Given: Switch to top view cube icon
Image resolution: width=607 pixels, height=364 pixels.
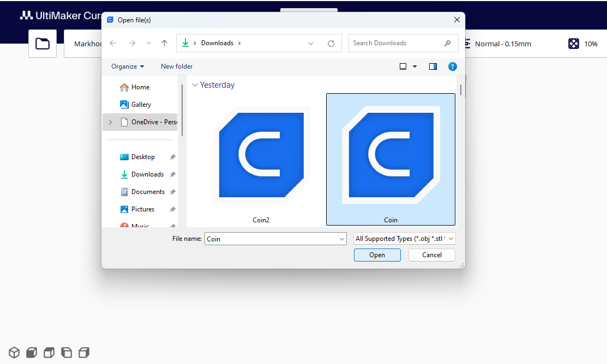Looking at the screenshot, I should [x=49, y=353].
